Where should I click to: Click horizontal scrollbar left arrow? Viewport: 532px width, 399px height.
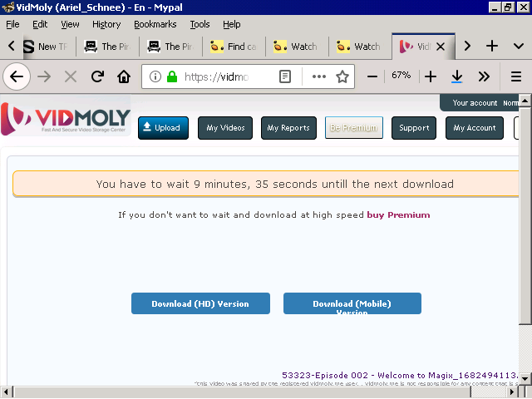(6, 392)
